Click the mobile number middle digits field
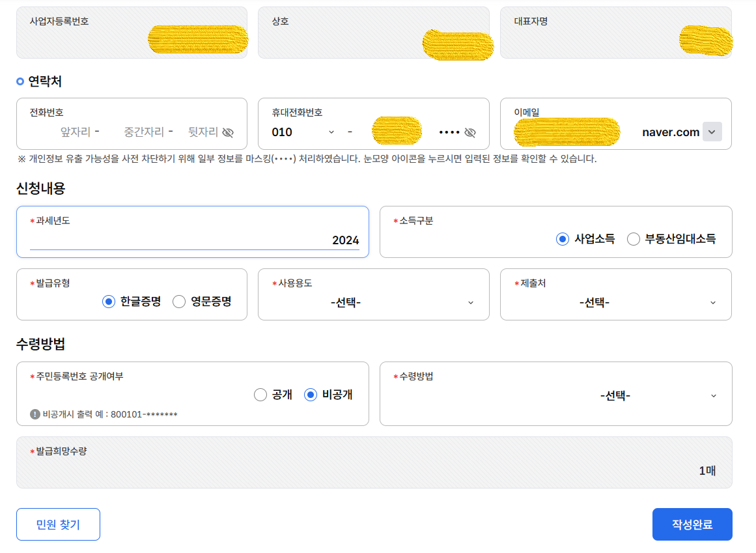Image resolution: width=756 pixels, height=553 pixels. coord(397,130)
